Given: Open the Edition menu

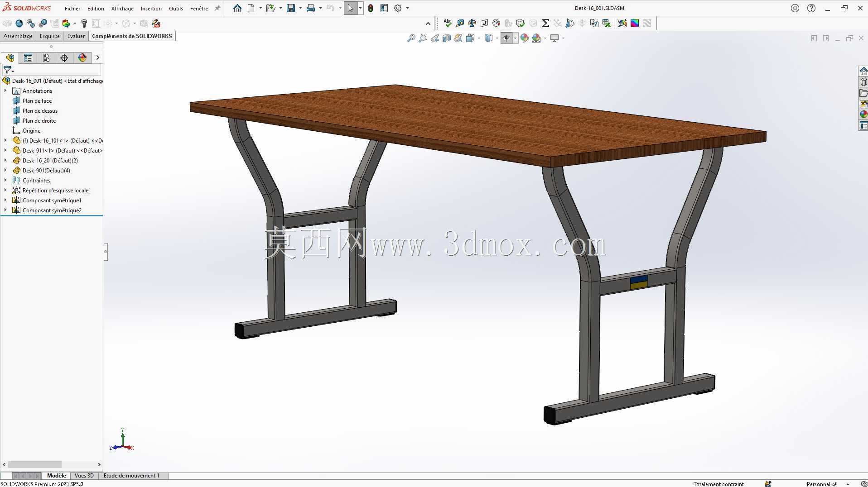Looking at the screenshot, I should [x=96, y=8].
